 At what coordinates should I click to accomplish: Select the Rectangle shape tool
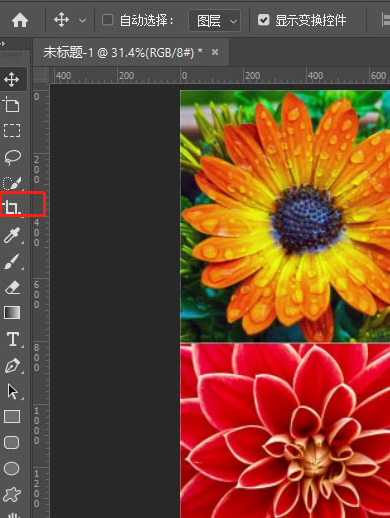point(12,417)
